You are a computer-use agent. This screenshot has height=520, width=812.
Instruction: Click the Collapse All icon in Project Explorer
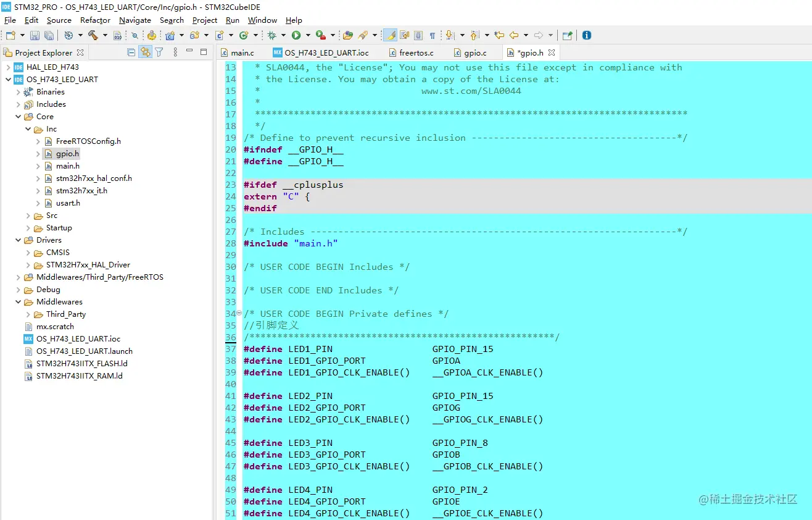131,52
